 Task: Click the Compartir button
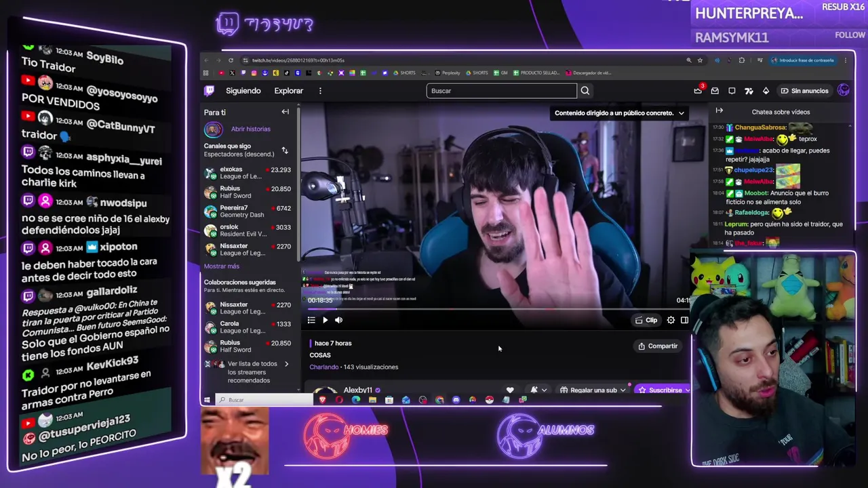658,346
